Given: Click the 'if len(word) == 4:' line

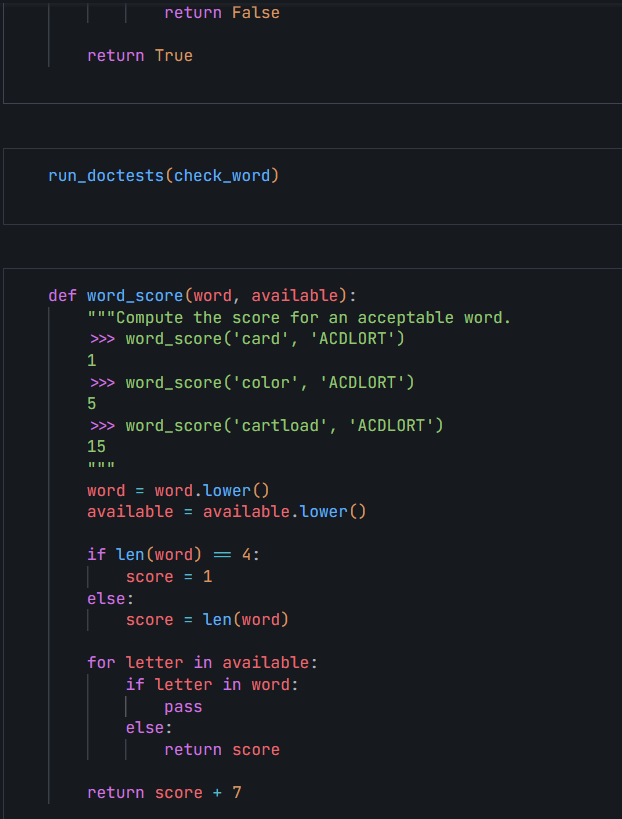Looking at the screenshot, I should [x=173, y=554].
